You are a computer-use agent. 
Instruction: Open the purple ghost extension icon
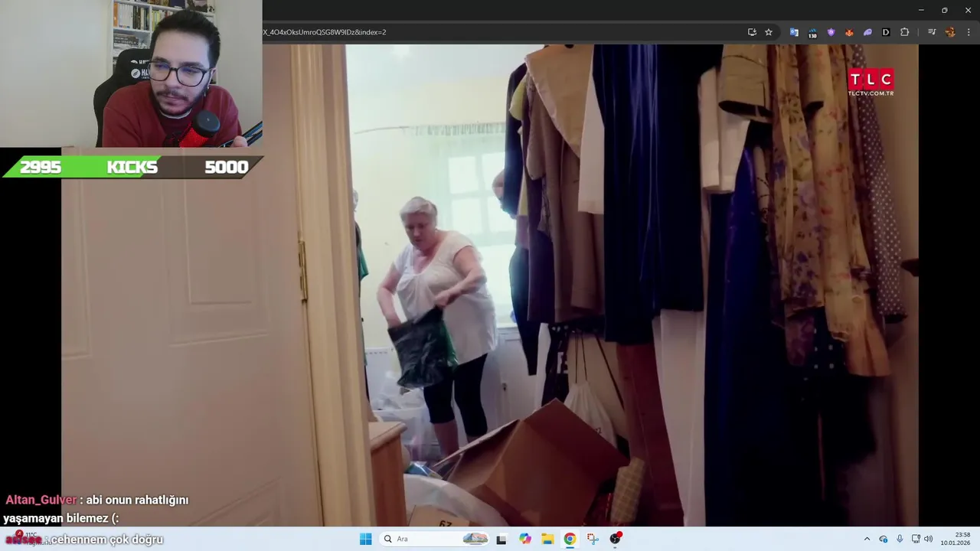point(867,32)
